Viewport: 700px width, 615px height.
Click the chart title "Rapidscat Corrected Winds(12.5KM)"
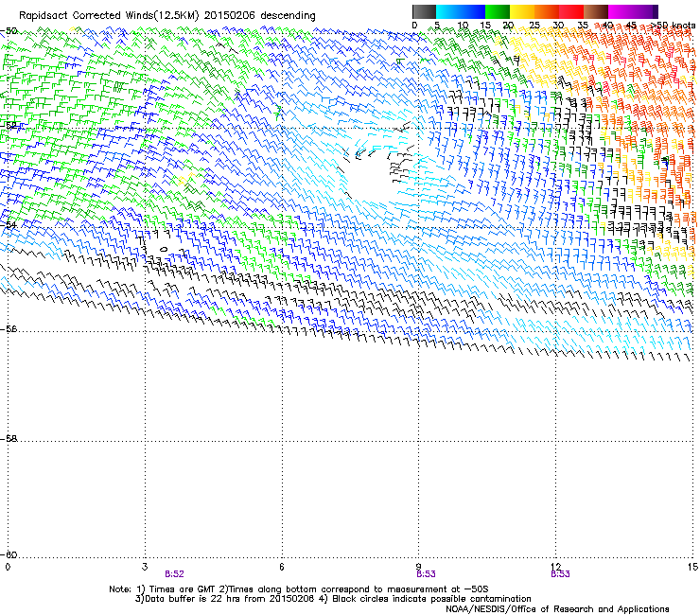[109, 16]
